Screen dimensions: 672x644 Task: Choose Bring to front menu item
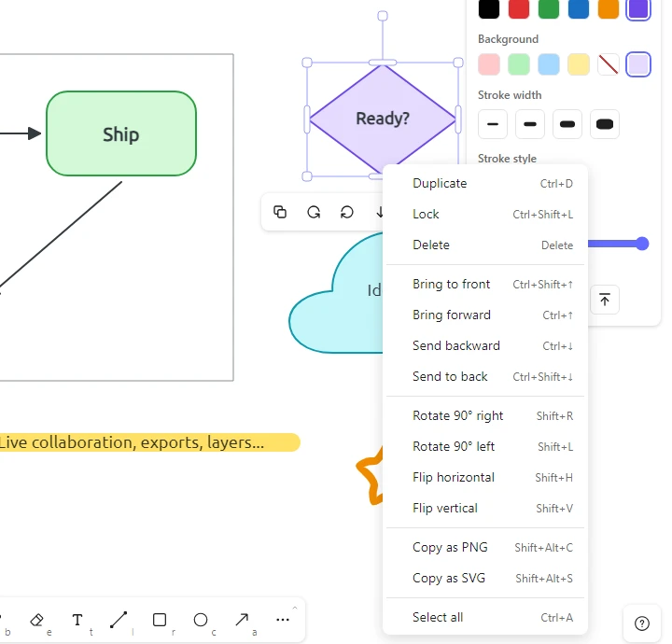tap(485, 284)
